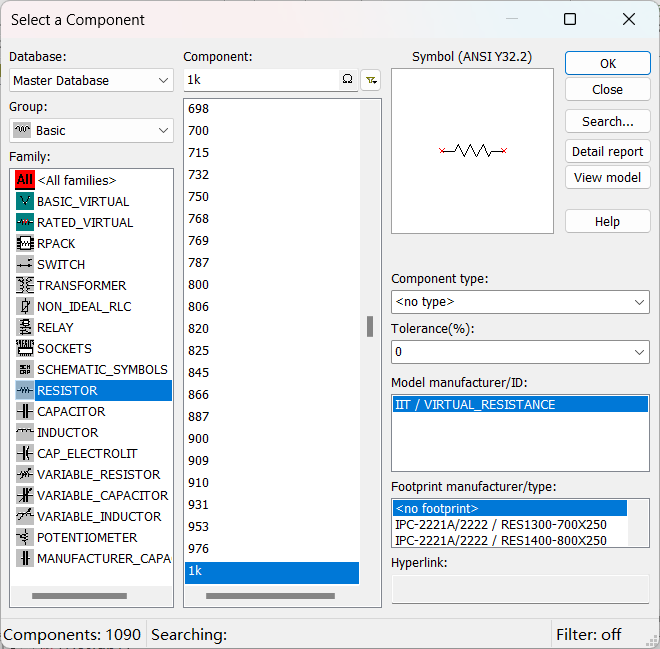Screen dimensions: 660x649
Task: Click the Filter: off status entry
Action: point(588,634)
